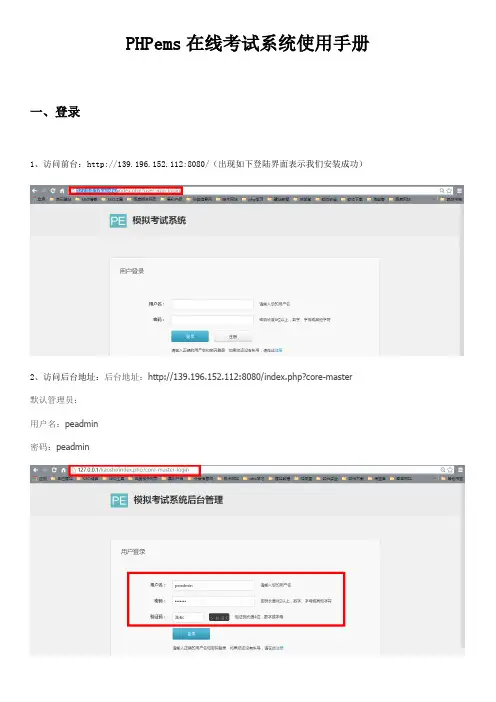Click the admin username field containing peadmin
The image size is (496, 702).
coord(214,585)
